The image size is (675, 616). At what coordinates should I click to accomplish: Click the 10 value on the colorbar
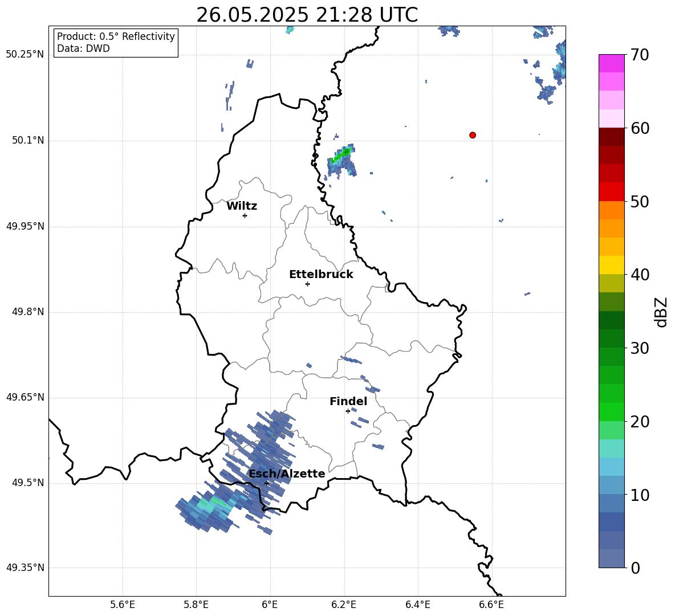coord(639,495)
